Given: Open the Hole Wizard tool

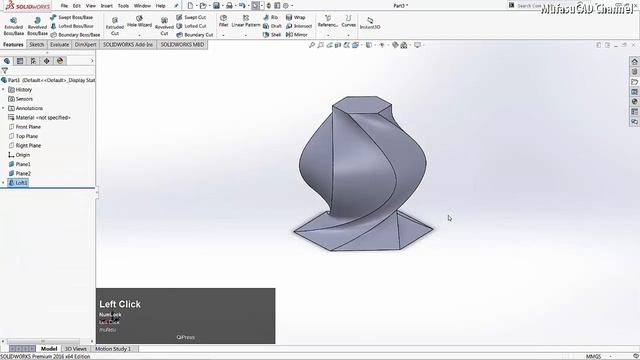Looking at the screenshot, I should (139, 22).
